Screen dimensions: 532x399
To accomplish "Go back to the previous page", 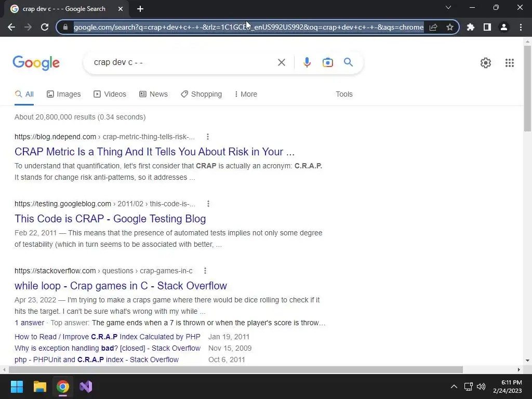I will tap(11, 27).
